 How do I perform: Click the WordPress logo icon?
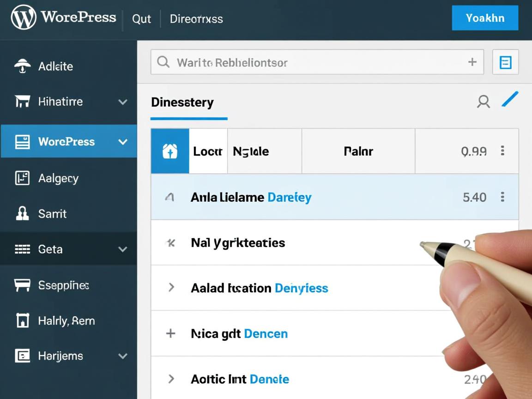tap(24, 18)
